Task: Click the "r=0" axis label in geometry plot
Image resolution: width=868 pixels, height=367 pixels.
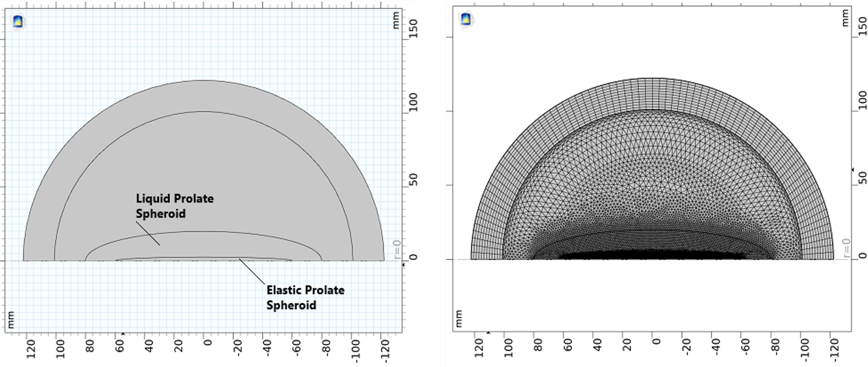Action: point(397,249)
